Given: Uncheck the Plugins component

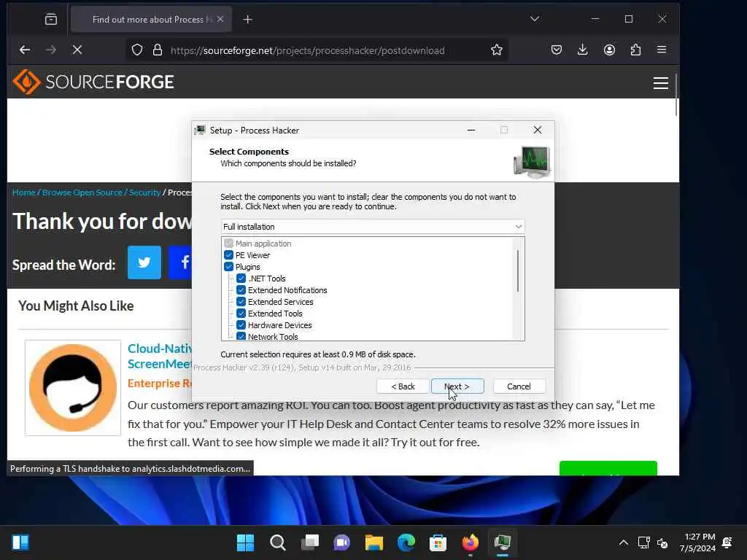Looking at the screenshot, I should (228, 267).
